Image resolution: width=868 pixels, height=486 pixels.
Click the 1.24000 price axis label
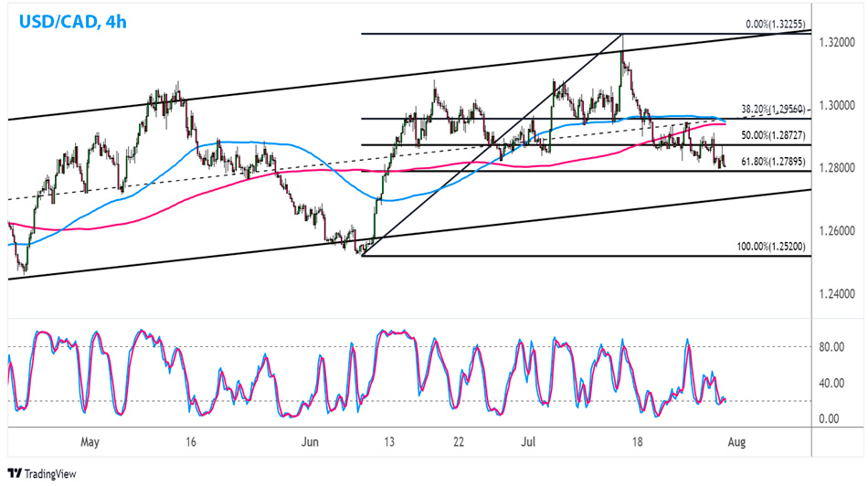coord(837,294)
